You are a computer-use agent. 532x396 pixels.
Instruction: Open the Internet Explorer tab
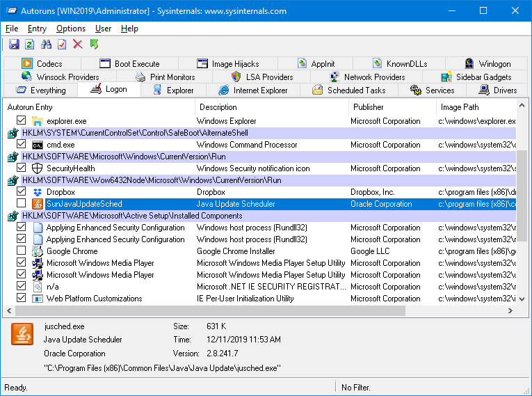(x=253, y=90)
